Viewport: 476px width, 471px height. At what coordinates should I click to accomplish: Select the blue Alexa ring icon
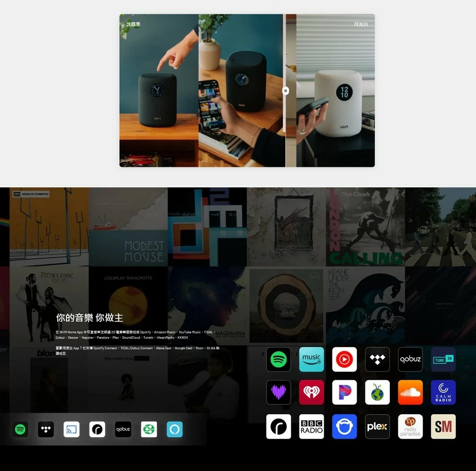point(175,429)
